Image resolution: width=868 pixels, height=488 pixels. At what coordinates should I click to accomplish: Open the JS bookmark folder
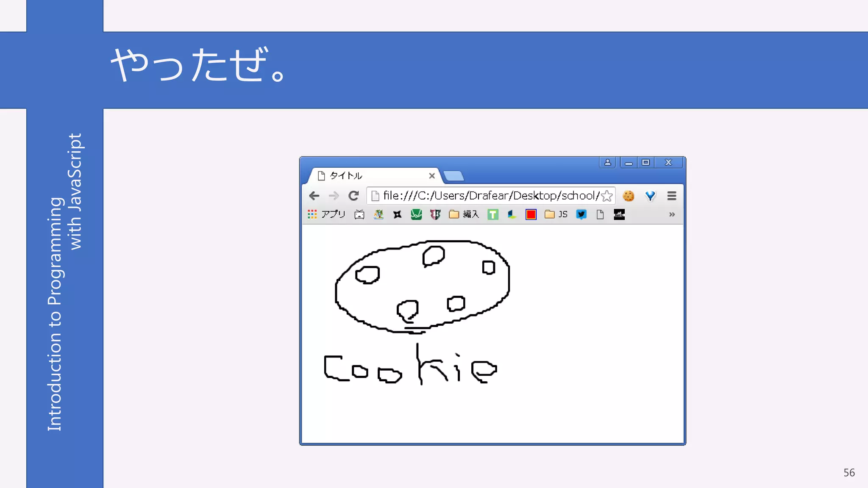point(556,214)
